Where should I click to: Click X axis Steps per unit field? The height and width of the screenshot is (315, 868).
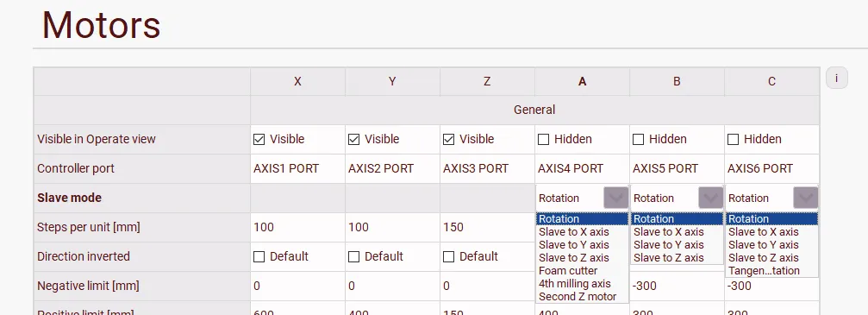pos(298,227)
